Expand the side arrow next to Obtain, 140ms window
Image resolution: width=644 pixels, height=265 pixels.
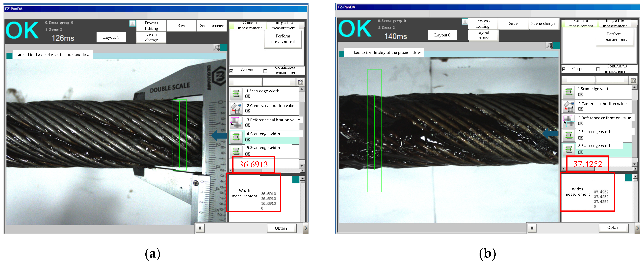click(x=637, y=228)
